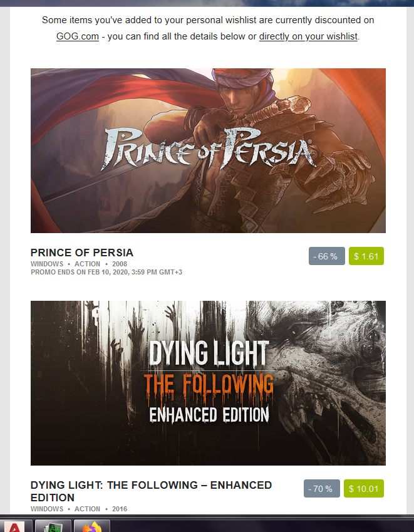Viewport: 414px width, 532px height.
Task: Open the red A app in taskbar
Action: coord(15,526)
